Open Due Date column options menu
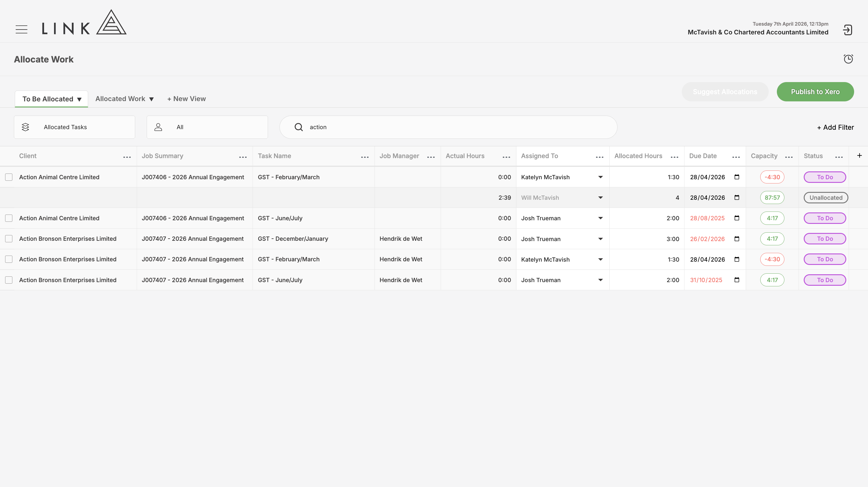The image size is (868, 487). pyautogui.click(x=736, y=157)
